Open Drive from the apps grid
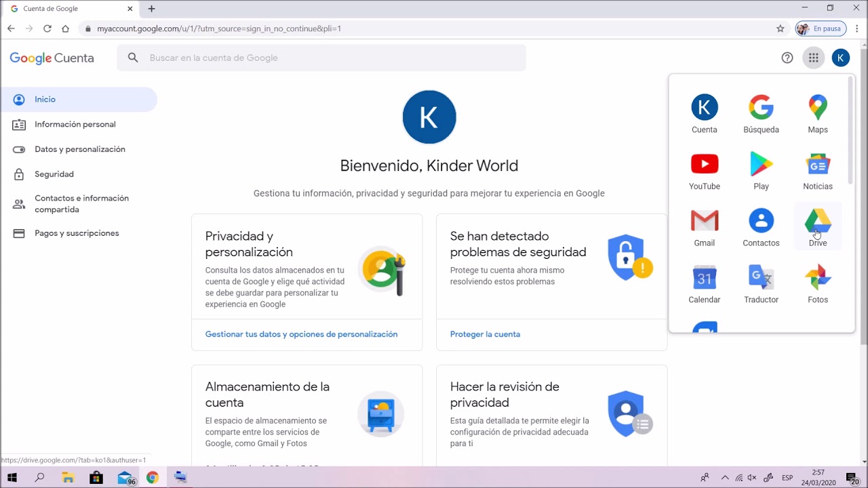Screen dimensions: 868x488 (x=818, y=227)
